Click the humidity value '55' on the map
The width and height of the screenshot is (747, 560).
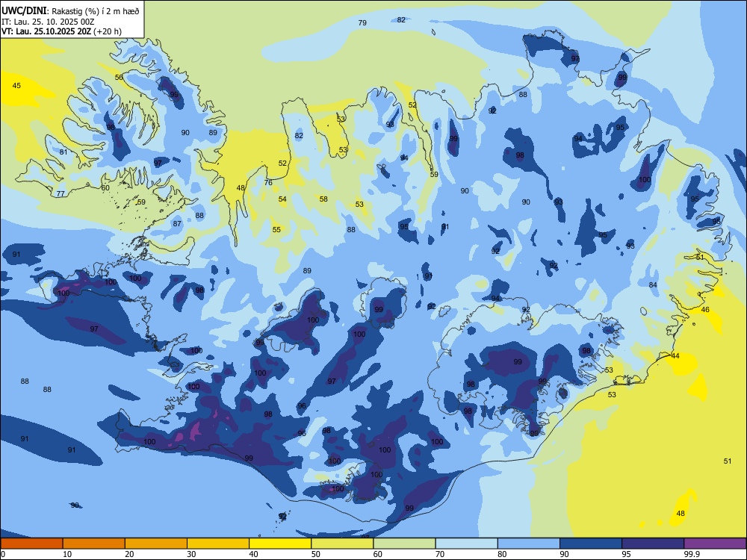276,230
